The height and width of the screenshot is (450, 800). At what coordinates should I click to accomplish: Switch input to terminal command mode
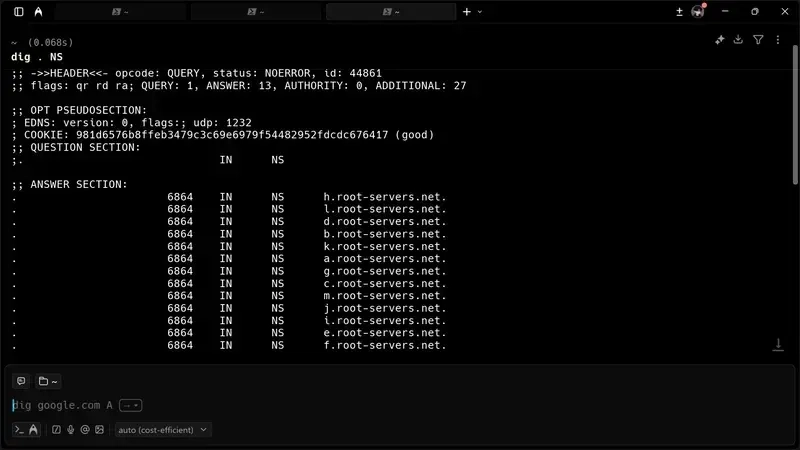[19, 429]
